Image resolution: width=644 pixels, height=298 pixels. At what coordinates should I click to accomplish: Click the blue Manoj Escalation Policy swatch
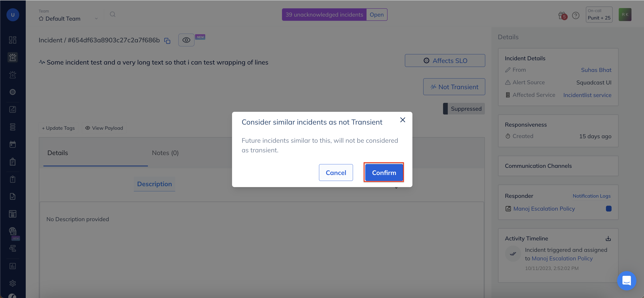[608, 209]
